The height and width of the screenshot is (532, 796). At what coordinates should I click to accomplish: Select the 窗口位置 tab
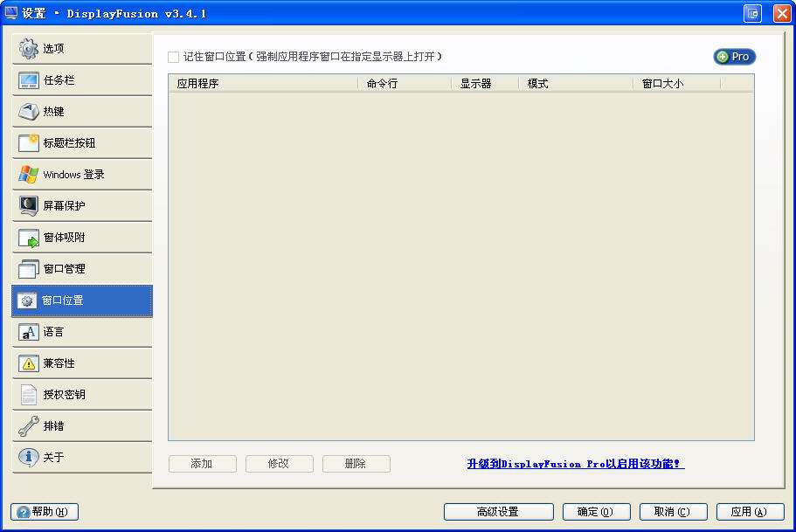point(82,301)
